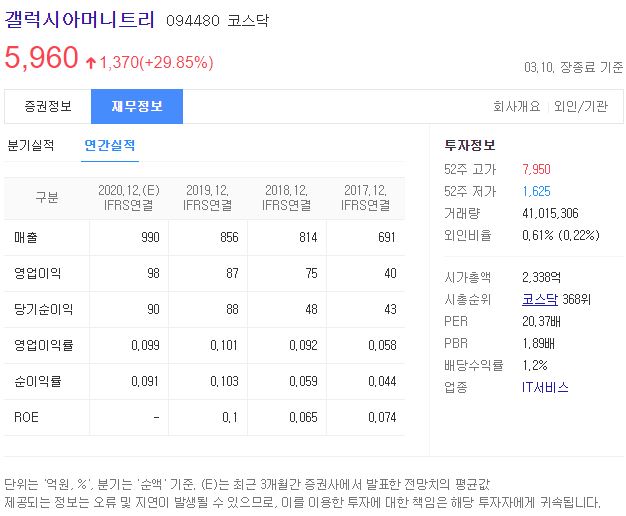
Task: Click current price 5,960
Action: tap(42, 58)
